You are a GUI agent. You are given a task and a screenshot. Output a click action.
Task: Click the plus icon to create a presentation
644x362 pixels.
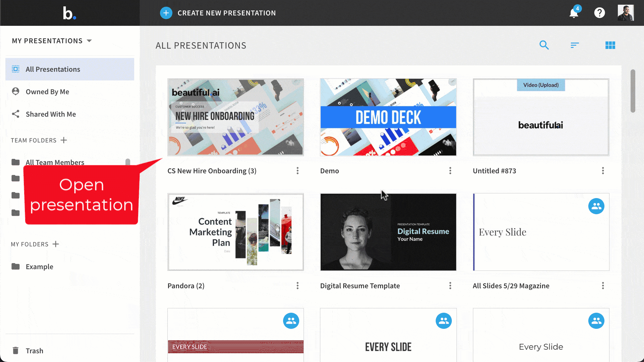click(x=166, y=13)
